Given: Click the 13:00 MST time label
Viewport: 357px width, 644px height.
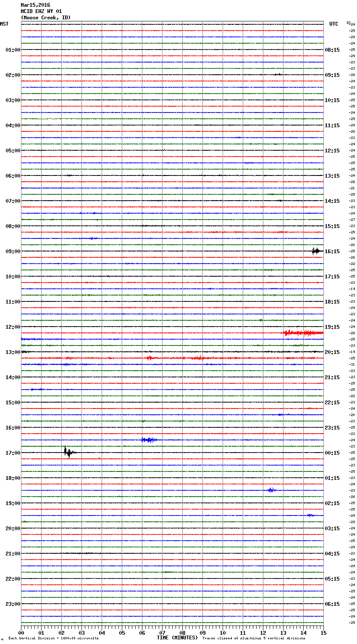Looking at the screenshot, I should pyautogui.click(x=13, y=352).
